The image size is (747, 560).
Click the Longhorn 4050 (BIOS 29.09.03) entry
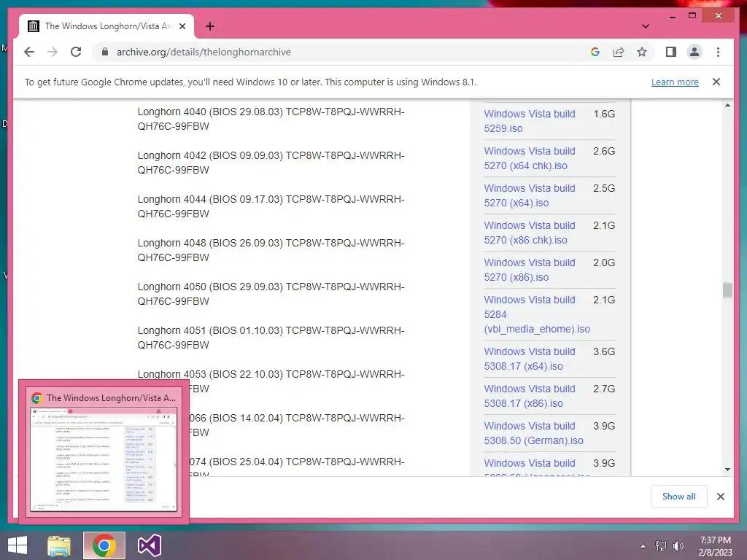(x=271, y=294)
